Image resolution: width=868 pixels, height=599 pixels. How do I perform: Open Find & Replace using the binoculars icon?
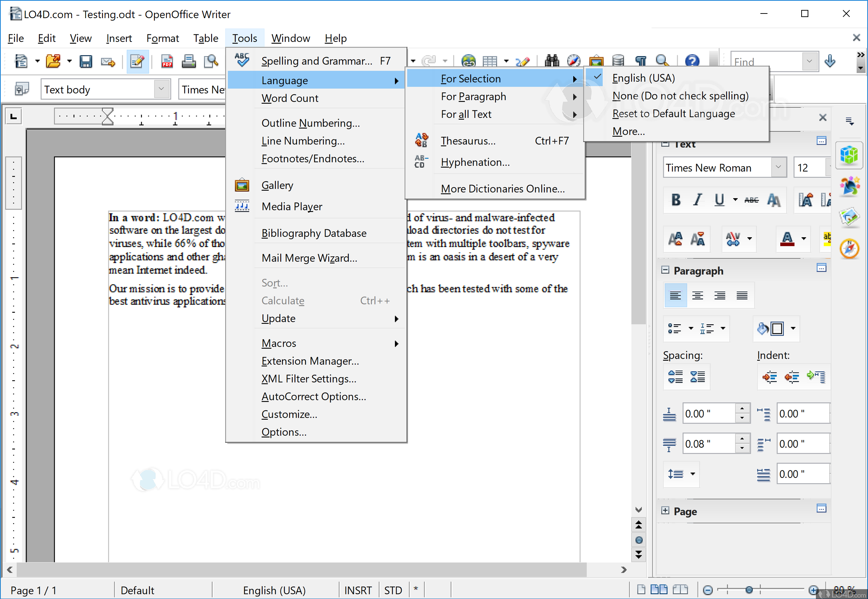[551, 60]
